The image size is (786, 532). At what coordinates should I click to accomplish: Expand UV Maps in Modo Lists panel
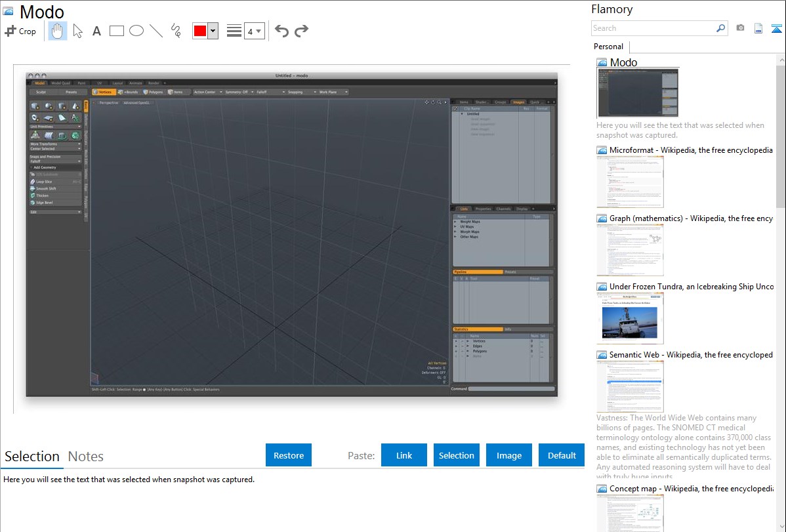click(456, 226)
